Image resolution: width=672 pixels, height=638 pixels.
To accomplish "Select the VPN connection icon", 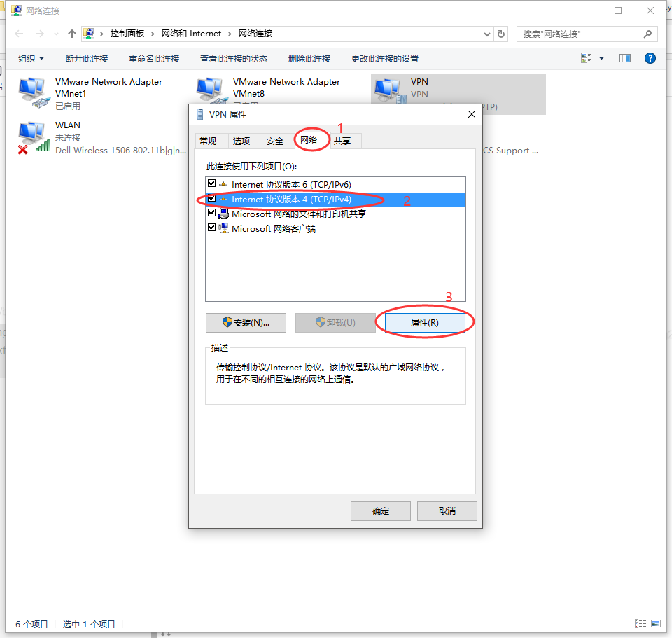I will click(389, 91).
